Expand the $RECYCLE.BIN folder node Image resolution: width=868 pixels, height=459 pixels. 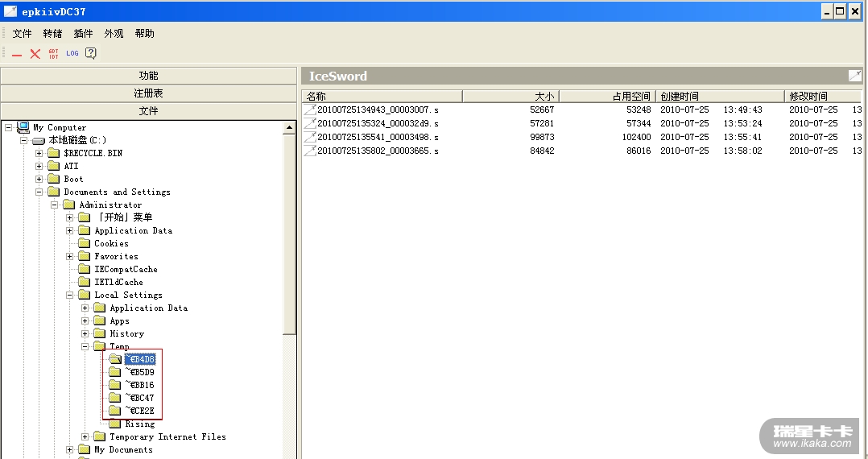click(39, 153)
